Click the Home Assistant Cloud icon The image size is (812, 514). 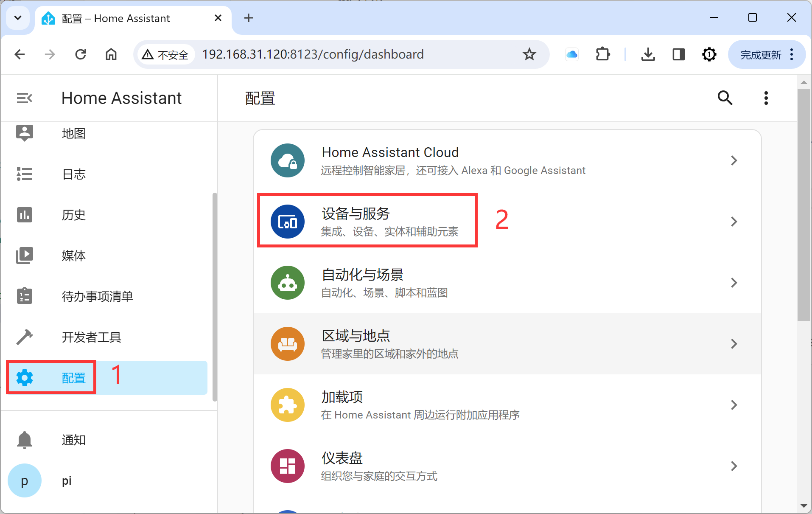tap(288, 160)
